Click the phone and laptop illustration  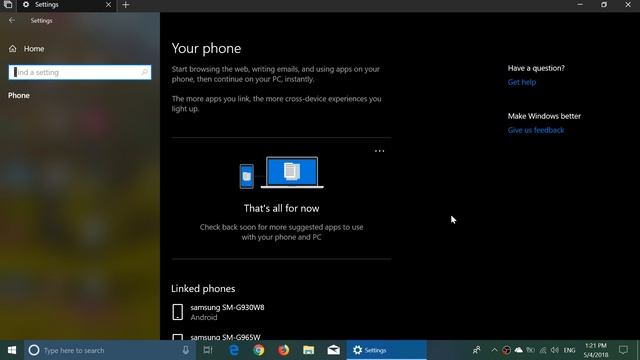point(282,173)
